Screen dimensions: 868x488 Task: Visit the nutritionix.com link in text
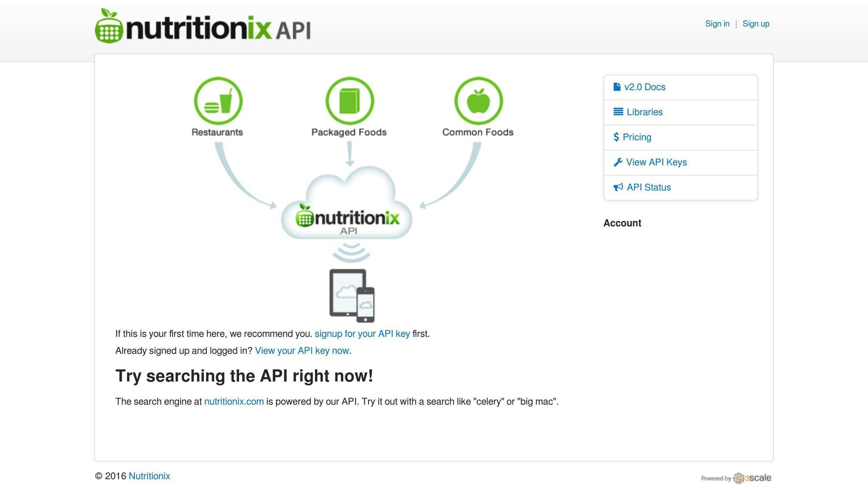pyautogui.click(x=234, y=402)
